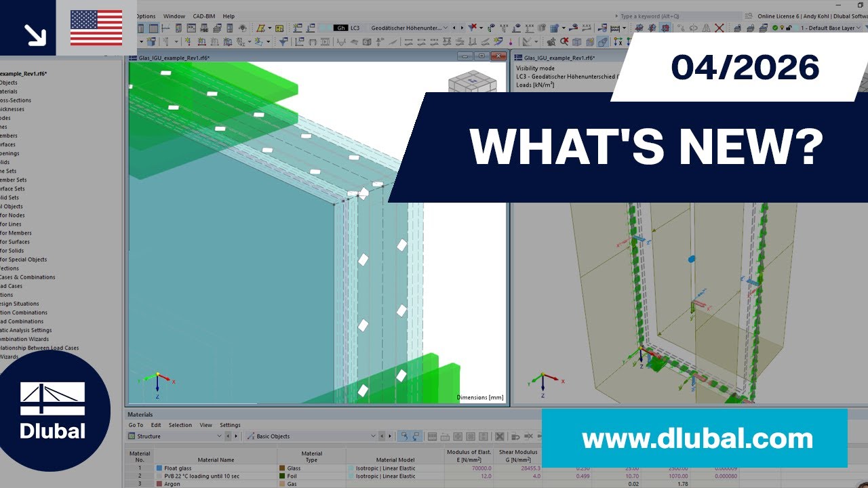This screenshot has width=868, height=488.
Task: Click the blue swatch beside Float glass
Action: click(x=159, y=468)
